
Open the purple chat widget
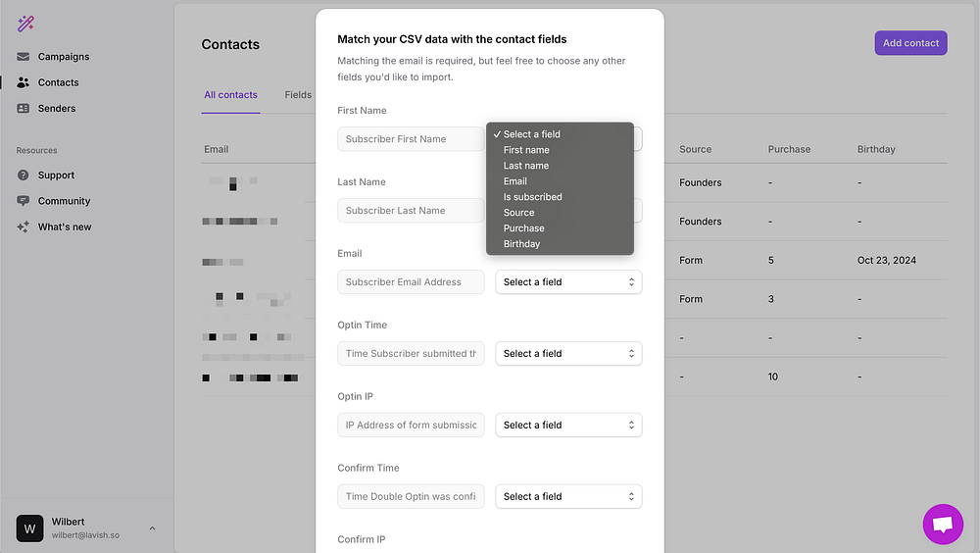[x=943, y=525]
